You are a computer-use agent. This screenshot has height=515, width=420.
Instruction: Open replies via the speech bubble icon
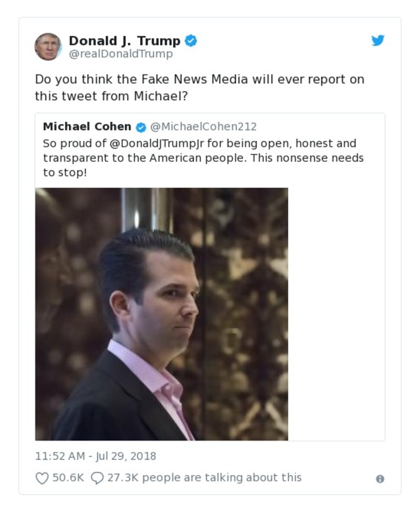[98, 478]
